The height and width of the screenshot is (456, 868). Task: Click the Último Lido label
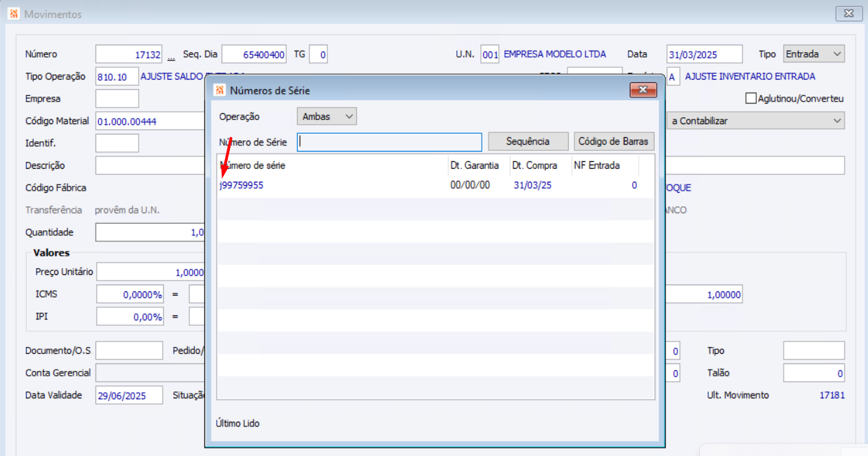pyautogui.click(x=237, y=424)
